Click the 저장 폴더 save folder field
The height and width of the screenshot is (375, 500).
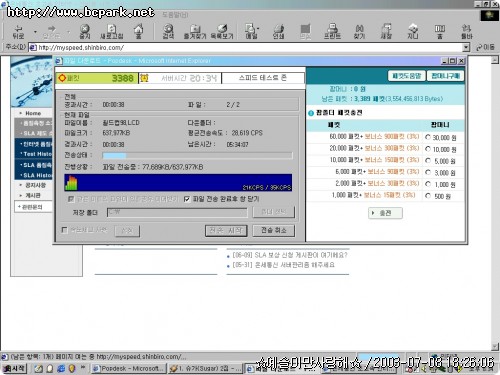pos(177,212)
